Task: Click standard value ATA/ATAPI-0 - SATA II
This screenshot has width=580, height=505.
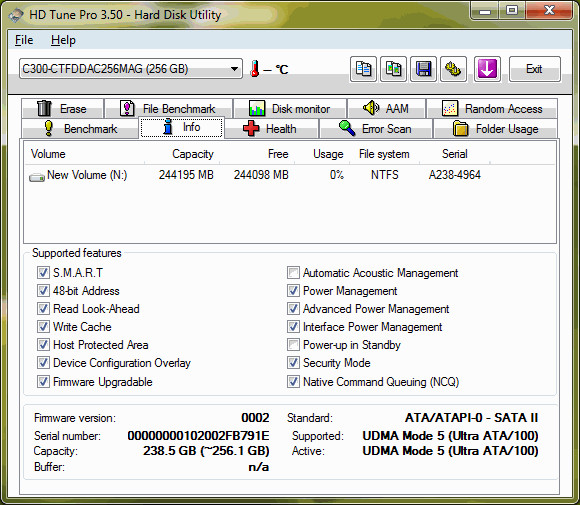Action: 472,418
